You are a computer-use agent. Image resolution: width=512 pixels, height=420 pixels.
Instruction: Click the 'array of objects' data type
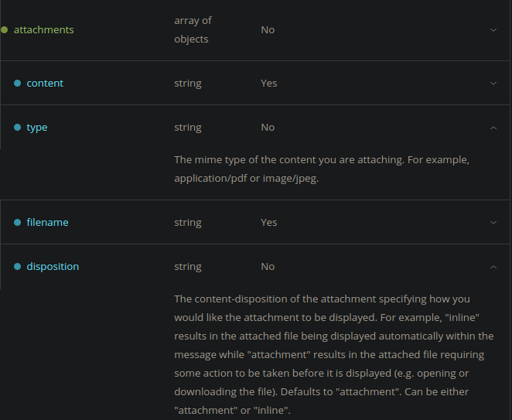193,29
